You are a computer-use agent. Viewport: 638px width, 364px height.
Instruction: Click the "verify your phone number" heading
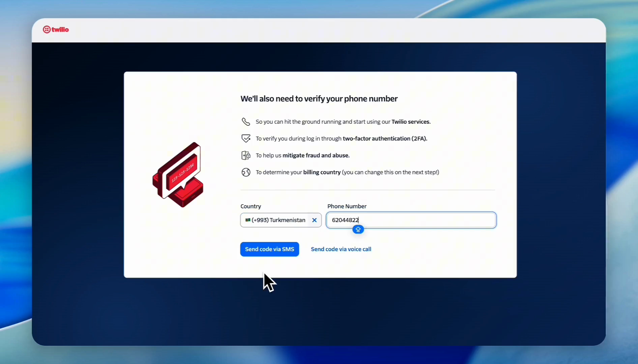(x=319, y=99)
